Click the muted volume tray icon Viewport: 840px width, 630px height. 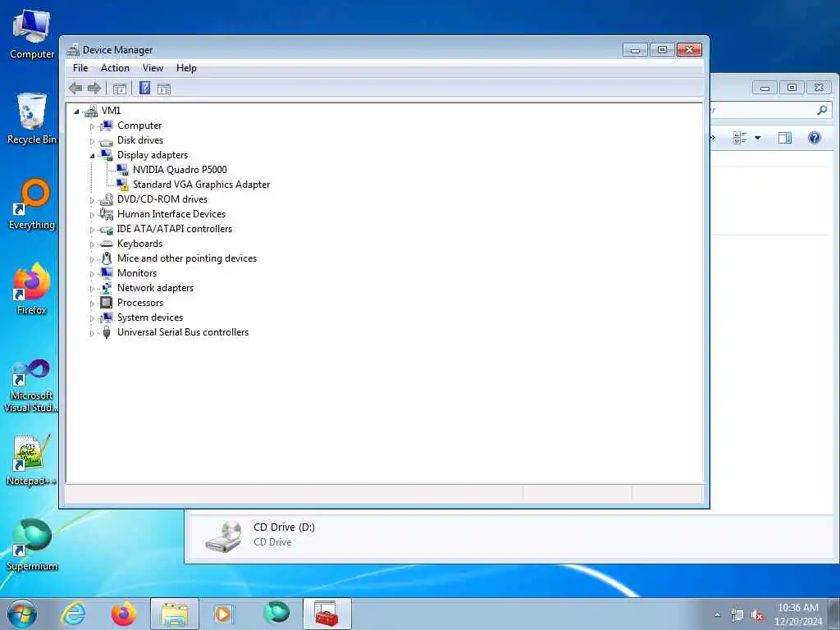click(x=757, y=615)
